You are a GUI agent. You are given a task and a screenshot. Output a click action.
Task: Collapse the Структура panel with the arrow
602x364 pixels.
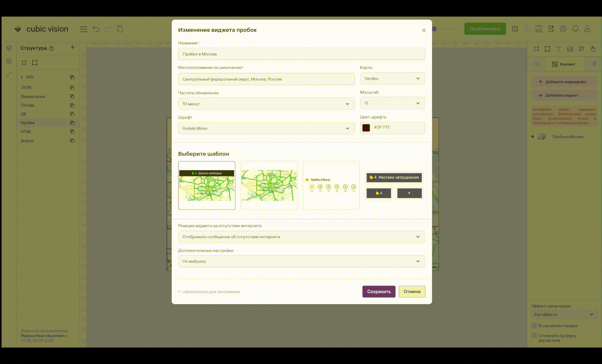point(73,47)
